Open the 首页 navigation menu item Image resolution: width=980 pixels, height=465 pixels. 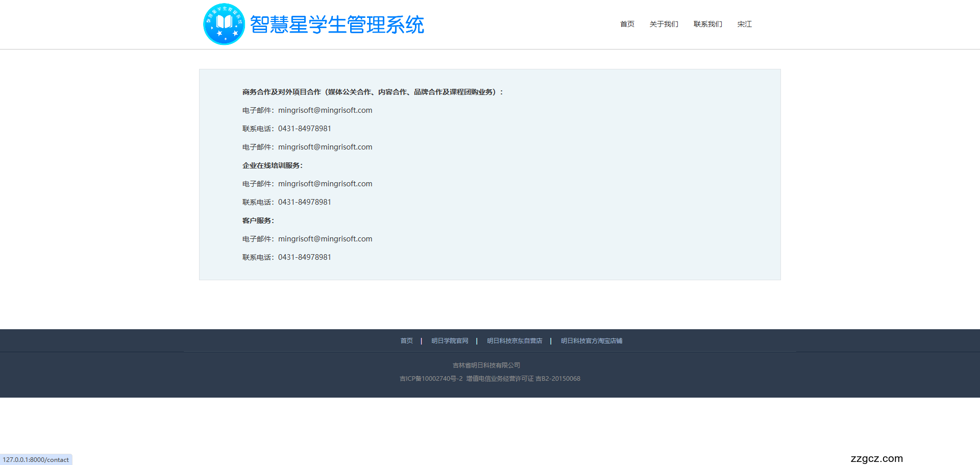pyautogui.click(x=627, y=24)
